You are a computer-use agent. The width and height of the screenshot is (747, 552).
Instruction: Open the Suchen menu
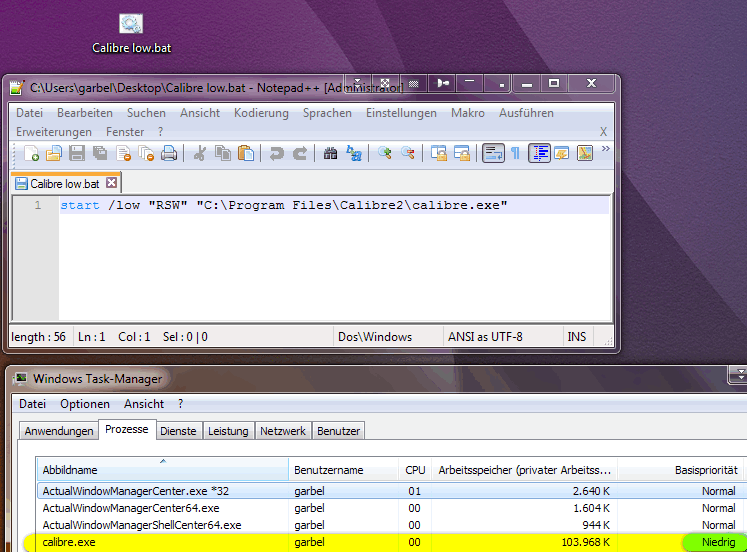point(146,113)
